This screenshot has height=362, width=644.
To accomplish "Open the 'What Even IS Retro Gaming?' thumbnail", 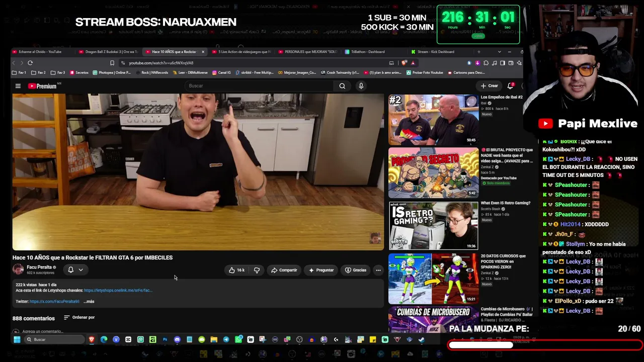I will coord(434,226).
